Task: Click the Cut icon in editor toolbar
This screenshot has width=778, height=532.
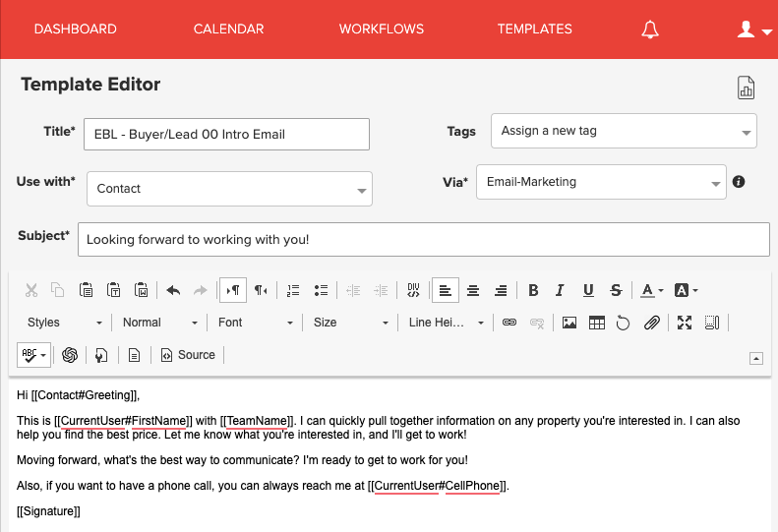Action: click(x=31, y=290)
